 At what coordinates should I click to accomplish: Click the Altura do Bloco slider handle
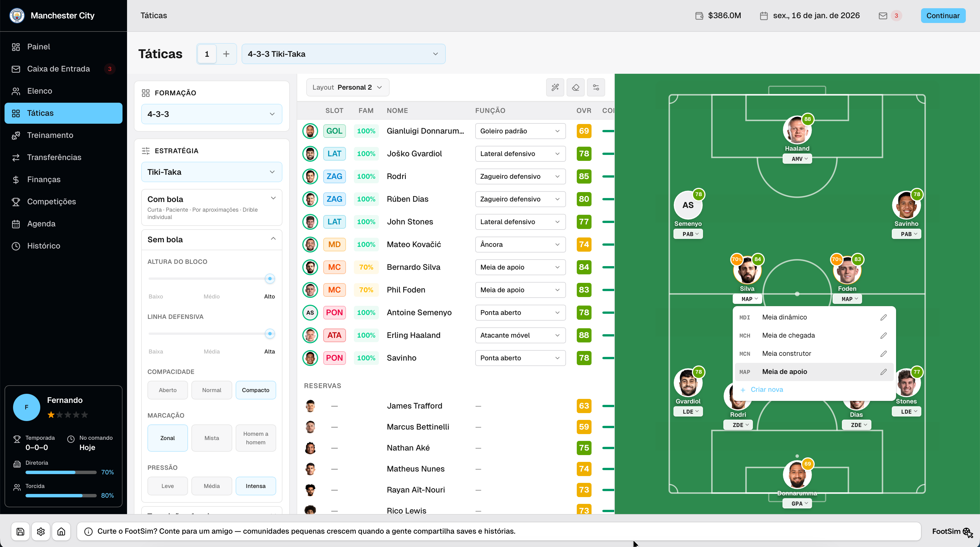point(270,279)
